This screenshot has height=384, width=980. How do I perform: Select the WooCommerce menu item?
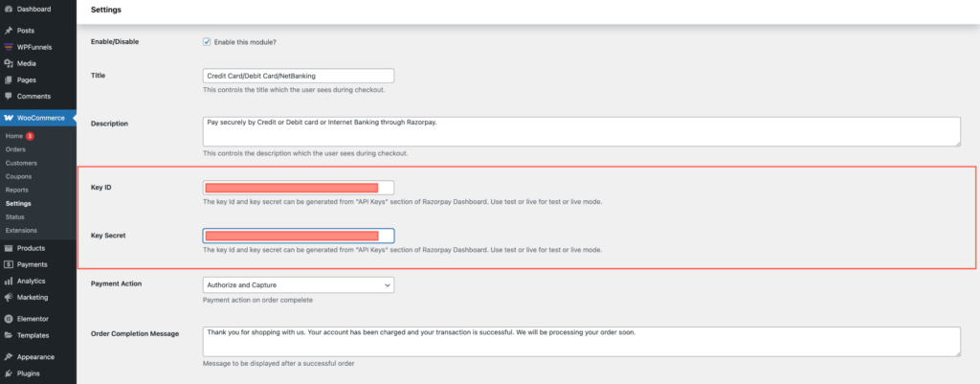tap(38, 118)
